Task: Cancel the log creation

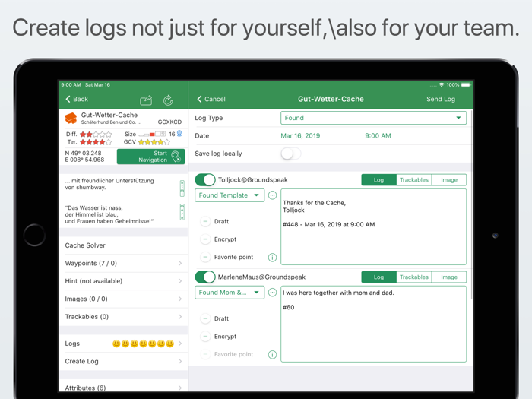Action: 211,99
